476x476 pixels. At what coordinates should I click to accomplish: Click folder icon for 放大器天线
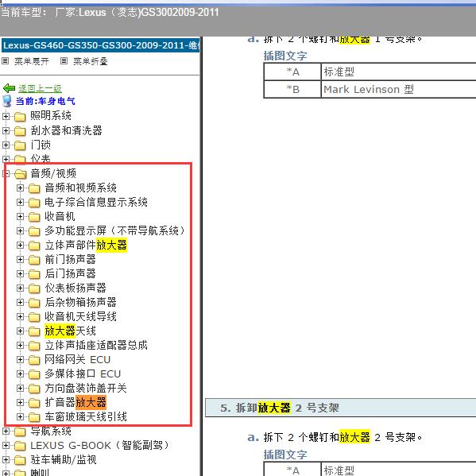tap(34, 331)
